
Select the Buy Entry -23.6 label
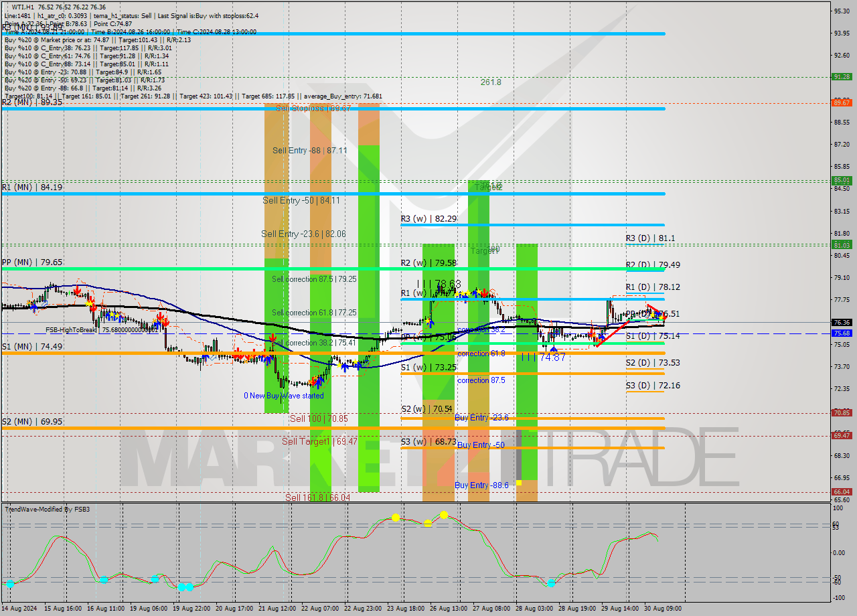(x=481, y=418)
